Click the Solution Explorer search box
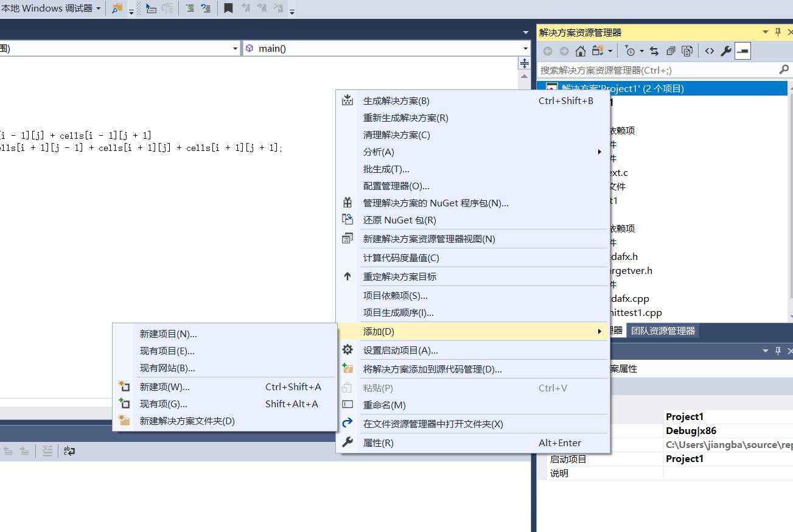This screenshot has width=793, height=532. (658, 71)
